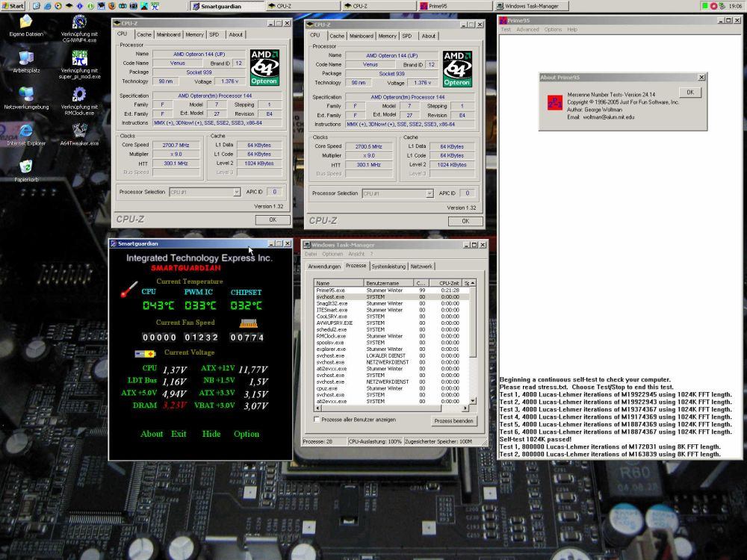Screen dimensions: 747x560
Task: Open Arbeitsplatz desktop icon
Action: pyautogui.click(x=26, y=59)
